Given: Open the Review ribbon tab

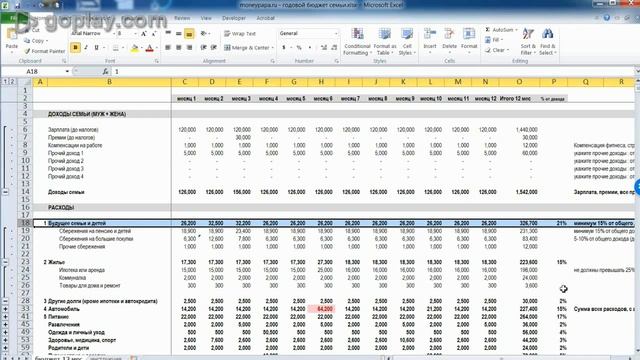Looking at the screenshot, I should pyautogui.click(x=182, y=18).
